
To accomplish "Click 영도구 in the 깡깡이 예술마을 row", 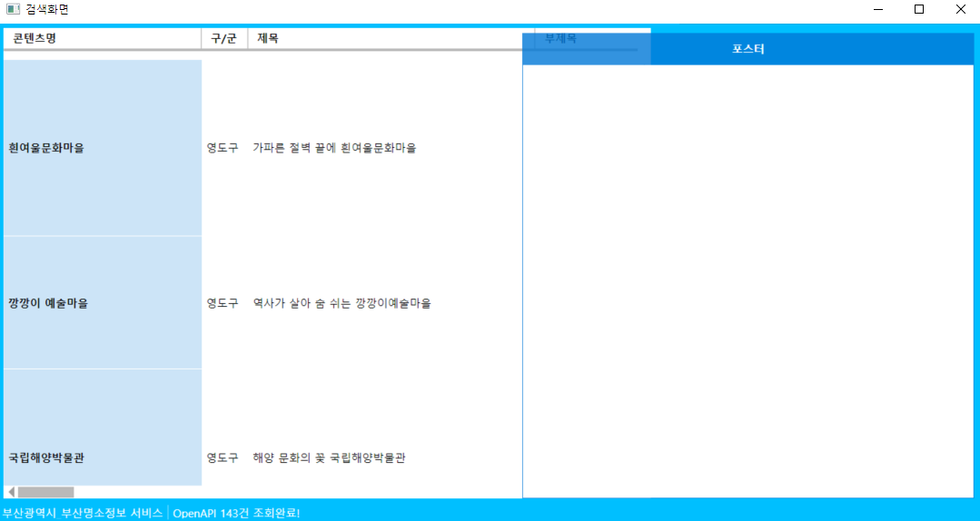I will click(x=223, y=303).
